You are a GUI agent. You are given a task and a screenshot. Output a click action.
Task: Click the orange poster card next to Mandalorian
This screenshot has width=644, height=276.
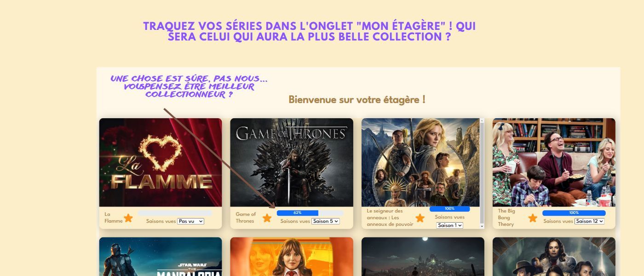[292, 257]
